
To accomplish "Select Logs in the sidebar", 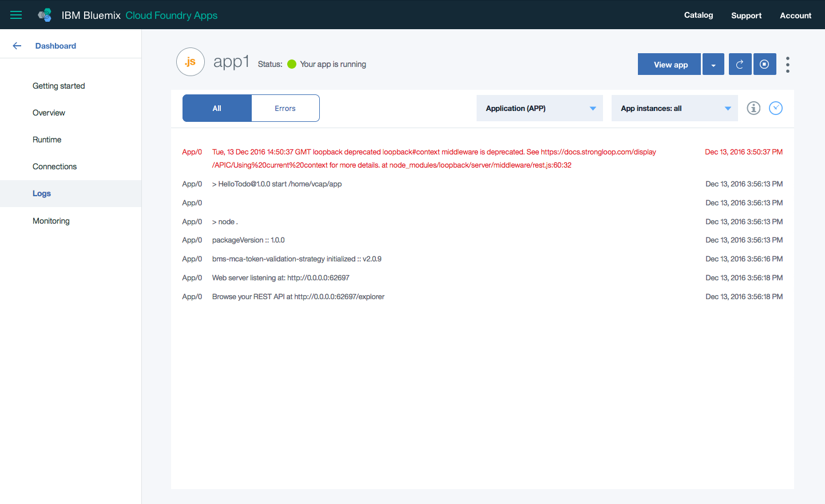I will pyautogui.click(x=70, y=193).
